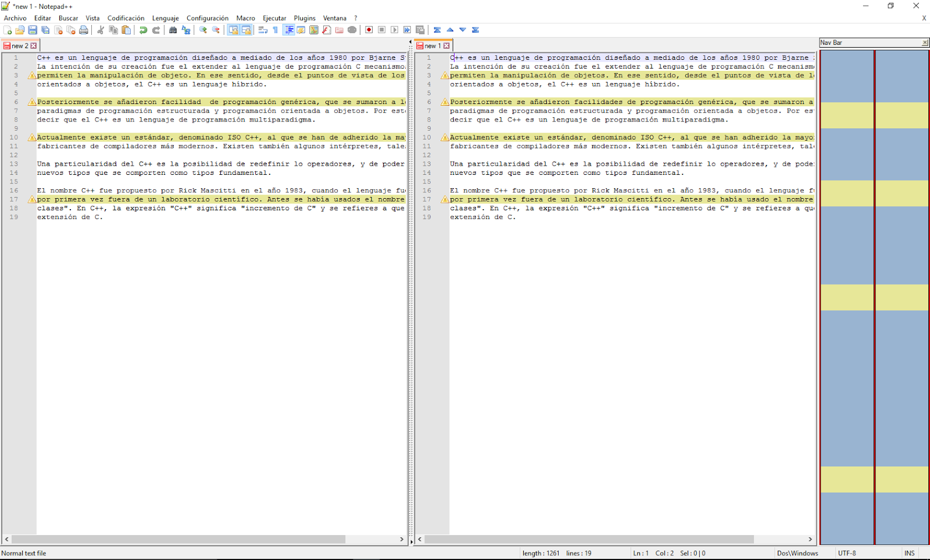Redo the last undone edit
The height and width of the screenshot is (560, 930).
coord(156,30)
